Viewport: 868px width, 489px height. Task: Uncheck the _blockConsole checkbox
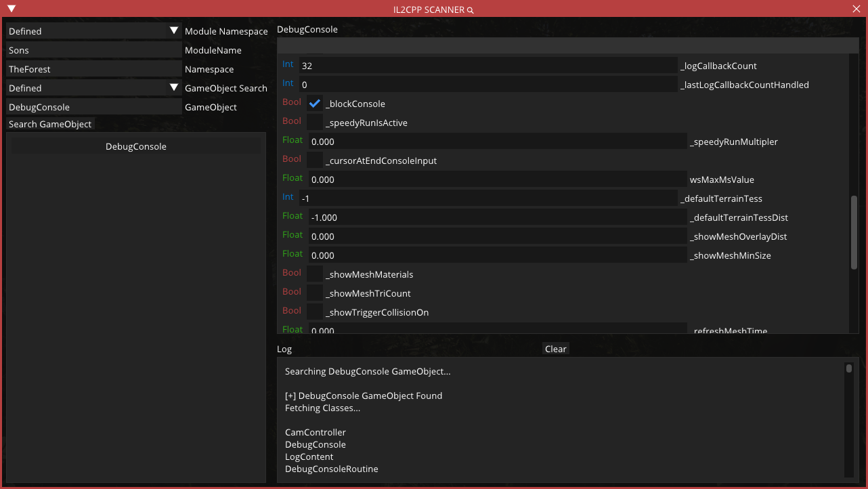[314, 104]
